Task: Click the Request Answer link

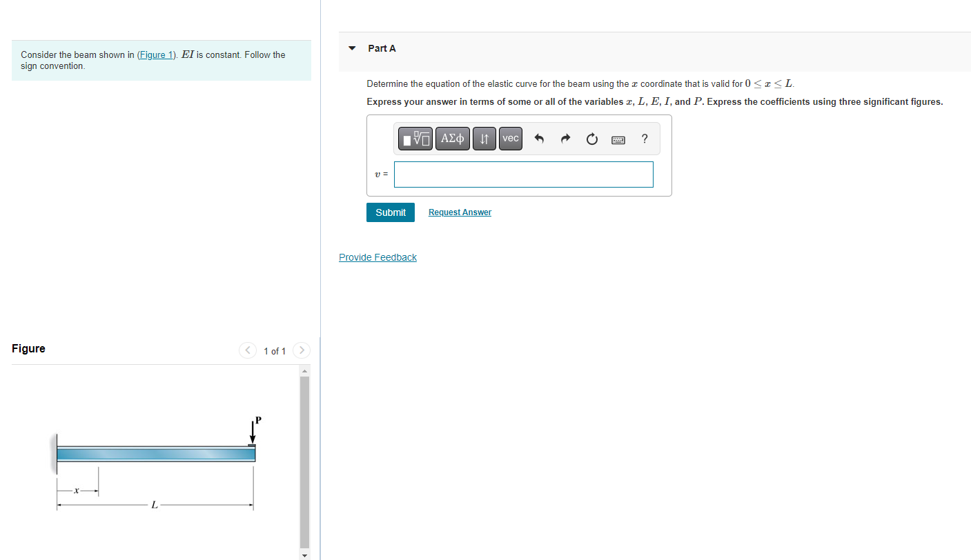Action: [x=460, y=212]
